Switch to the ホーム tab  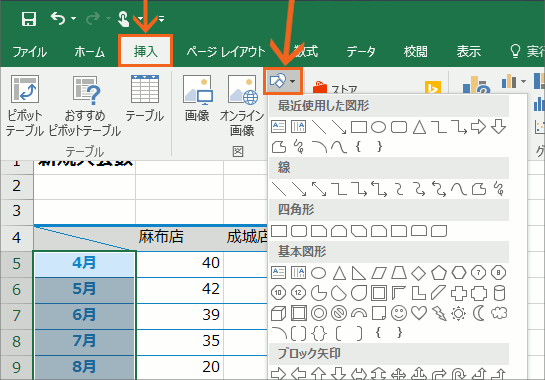[x=89, y=52]
